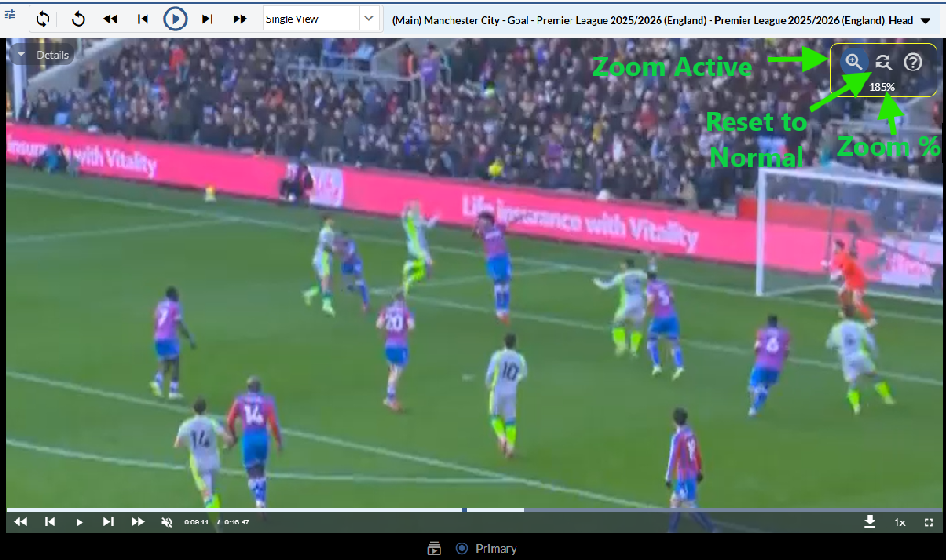Expand the clip title dropdown arrow
946x560 pixels.
926,20
